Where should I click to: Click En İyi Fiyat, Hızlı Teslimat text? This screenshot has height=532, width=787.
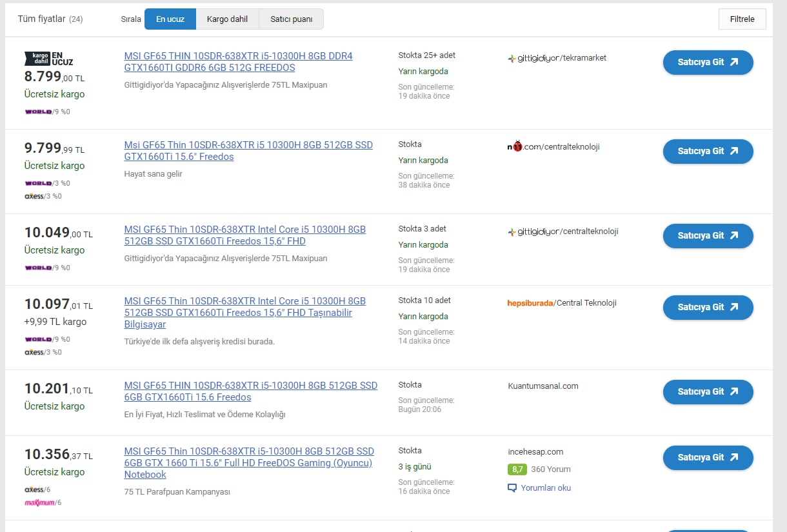pos(204,415)
